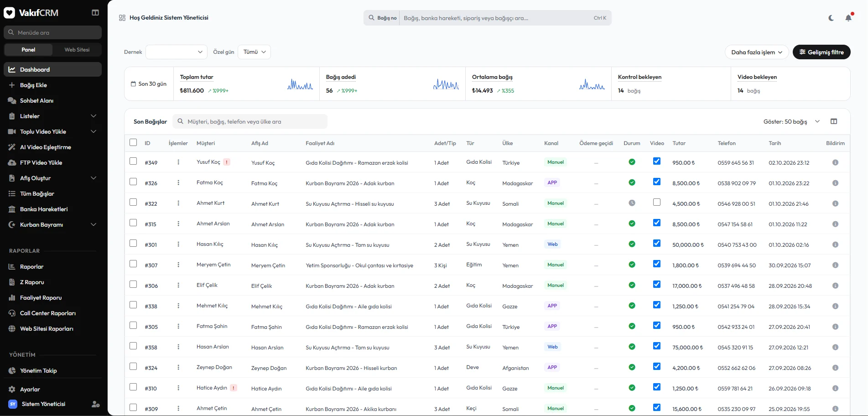Tick the row checkbox for #306

pos(133,284)
